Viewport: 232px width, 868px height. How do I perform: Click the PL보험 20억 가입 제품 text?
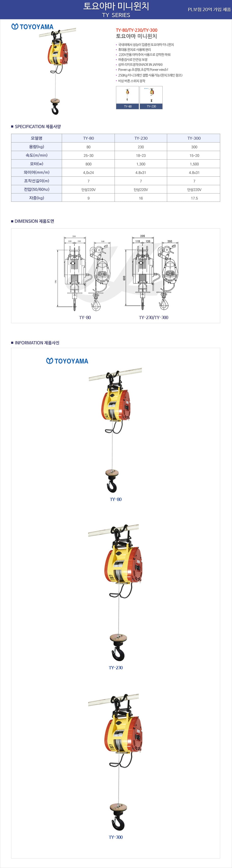click(x=209, y=9)
